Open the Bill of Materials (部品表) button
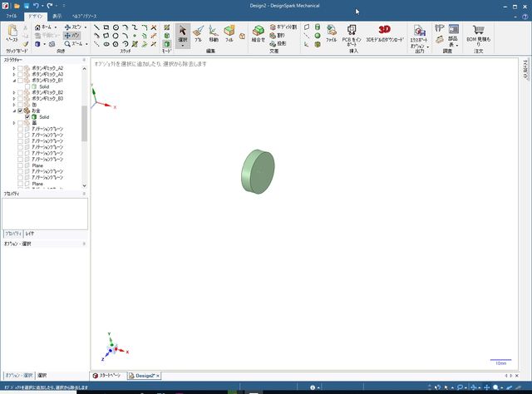This screenshot has height=394, width=532. click(x=453, y=35)
